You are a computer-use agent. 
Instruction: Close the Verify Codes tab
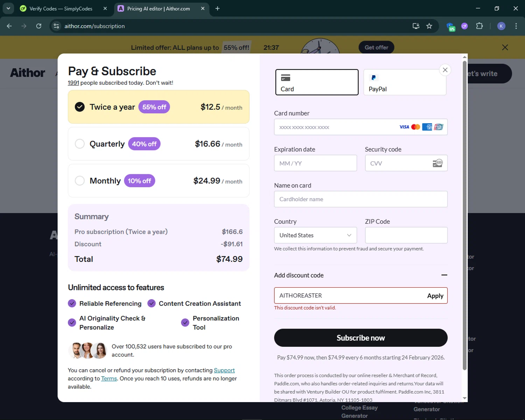(x=105, y=8)
